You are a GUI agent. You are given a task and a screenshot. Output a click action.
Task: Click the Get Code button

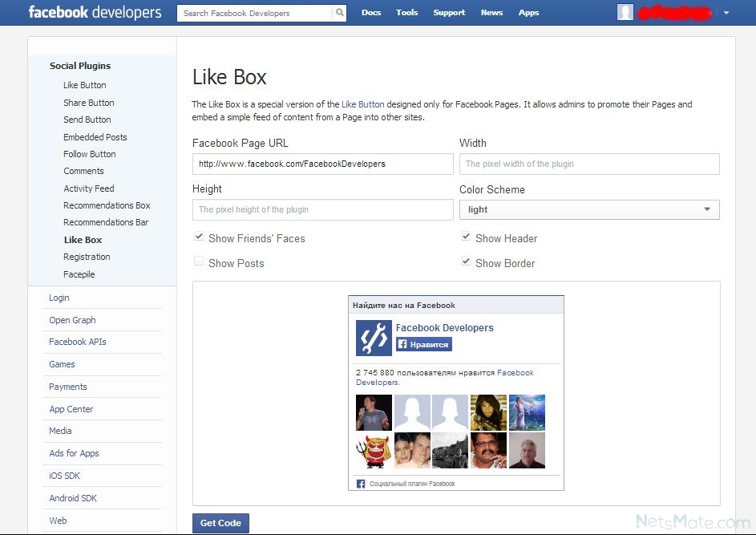point(220,523)
